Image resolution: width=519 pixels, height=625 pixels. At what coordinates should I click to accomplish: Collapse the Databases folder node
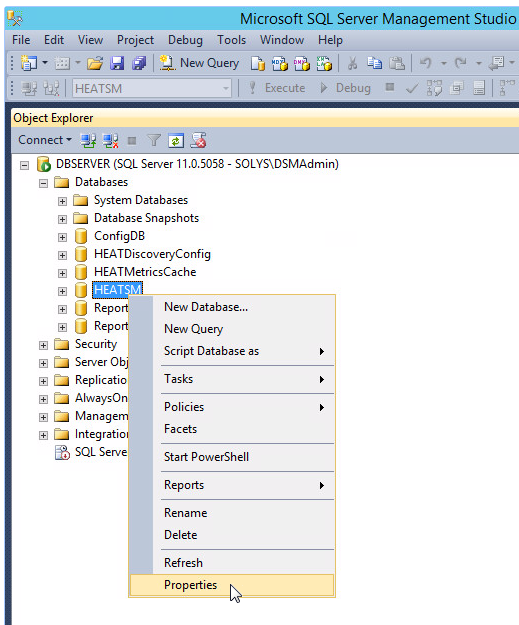coord(43,183)
